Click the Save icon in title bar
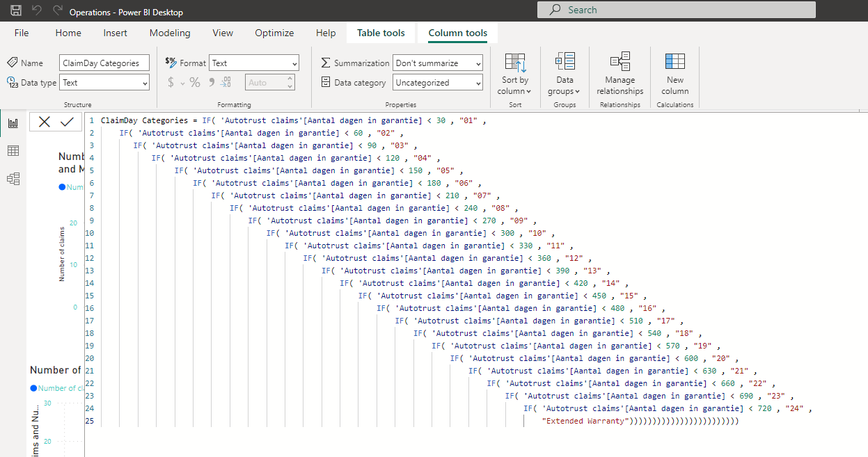This screenshot has height=457, width=868. (x=16, y=11)
